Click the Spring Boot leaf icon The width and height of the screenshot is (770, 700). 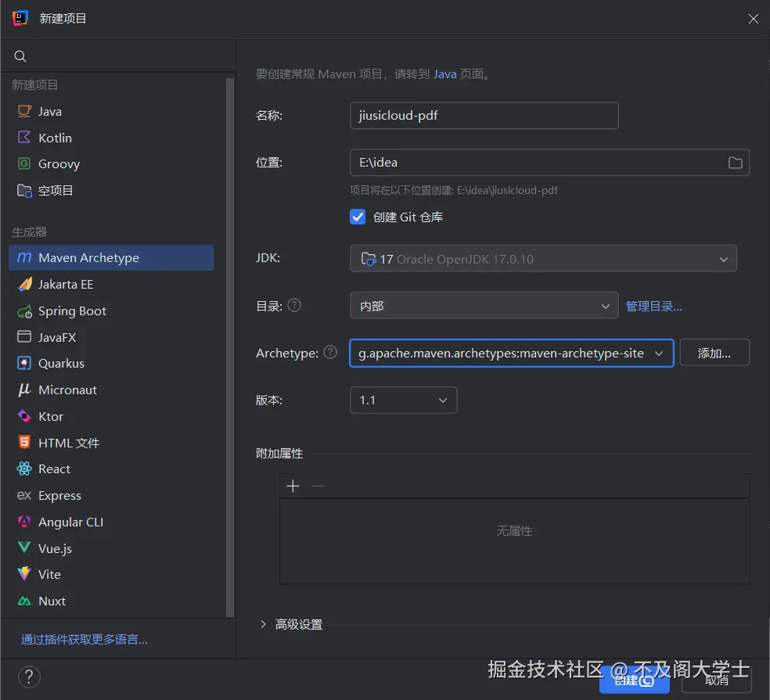point(24,311)
